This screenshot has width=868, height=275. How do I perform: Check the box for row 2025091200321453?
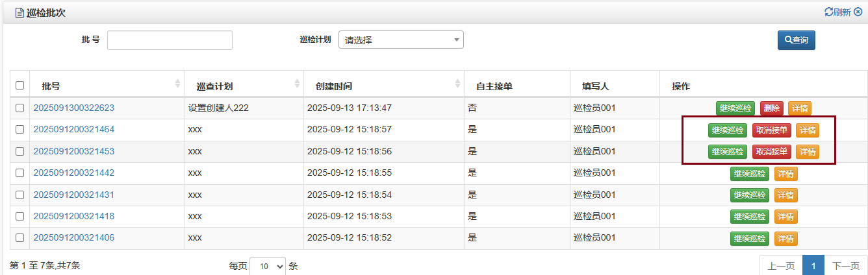click(x=19, y=151)
